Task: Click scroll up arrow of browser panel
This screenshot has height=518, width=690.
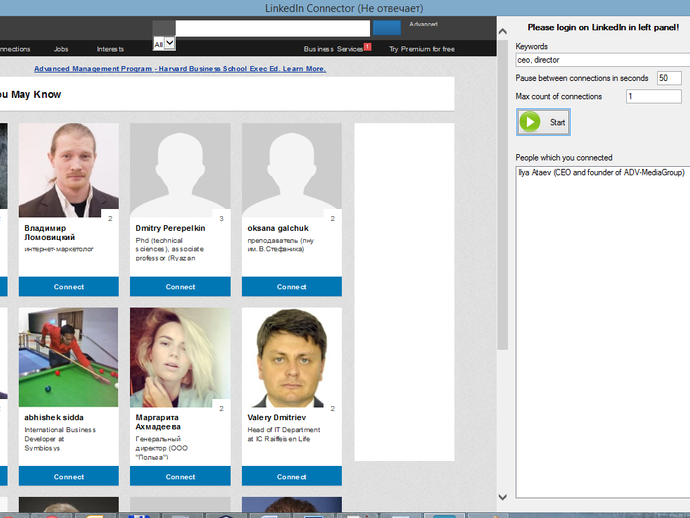Action: [503, 31]
